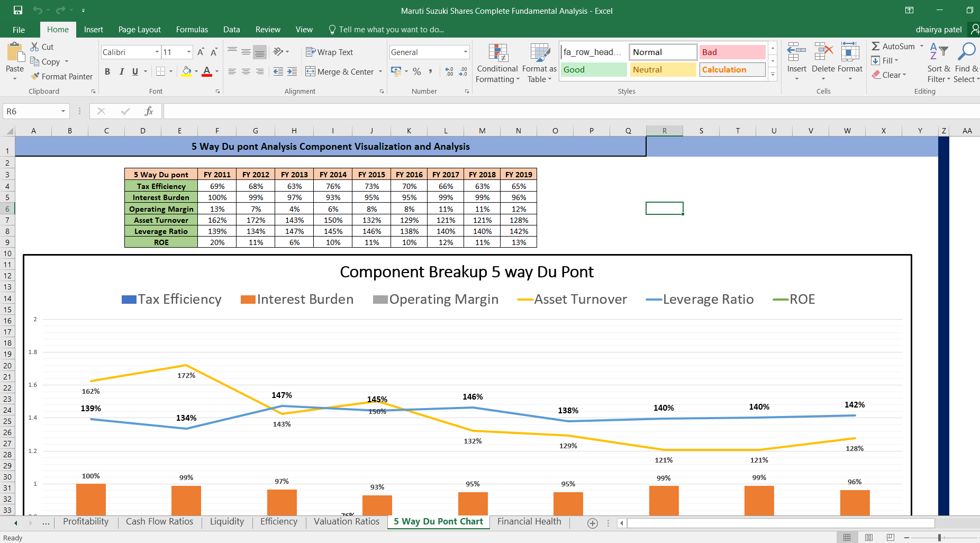The image size is (980, 543).
Task: Toggle Center horizontal alignment
Action: (x=246, y=71)
